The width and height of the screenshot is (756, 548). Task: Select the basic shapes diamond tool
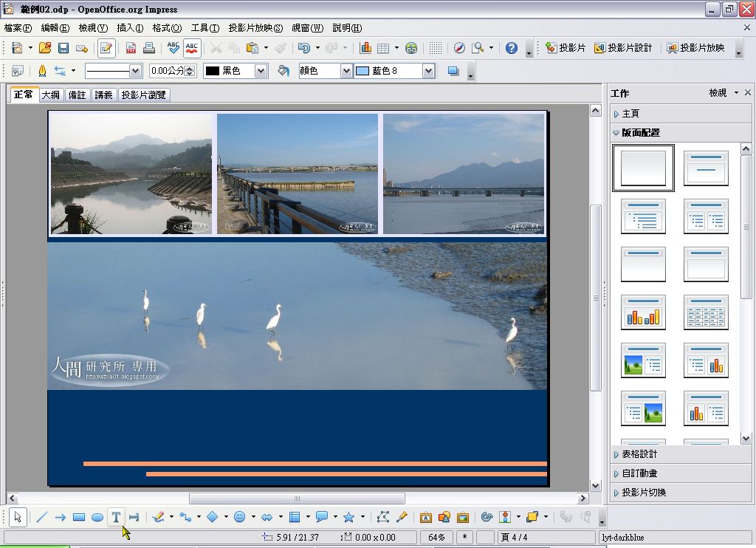pos(213,517)
